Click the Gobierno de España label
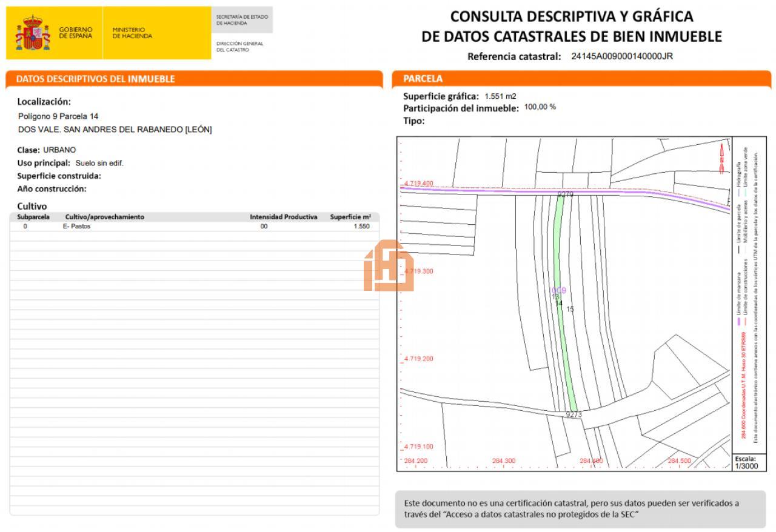 pos(76,33)
